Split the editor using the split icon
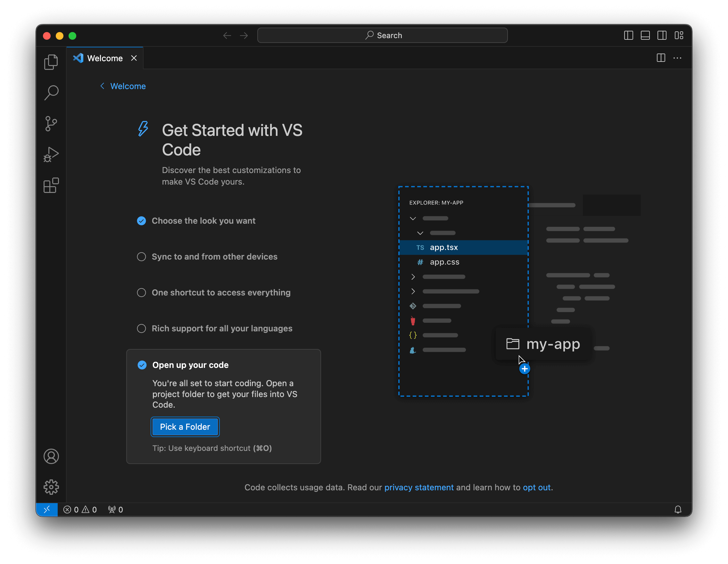This screenshot has height=564, width=728. [x=661, y=58]
